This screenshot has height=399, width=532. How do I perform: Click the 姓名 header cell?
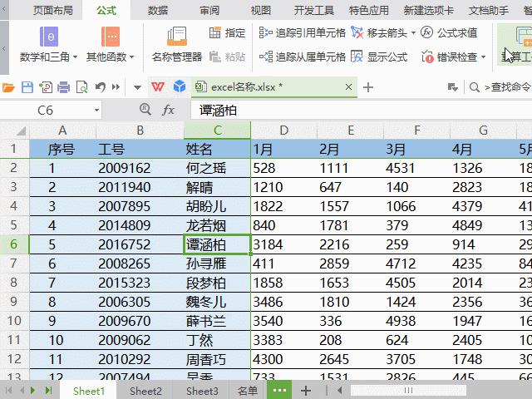[x=217, y=149]
